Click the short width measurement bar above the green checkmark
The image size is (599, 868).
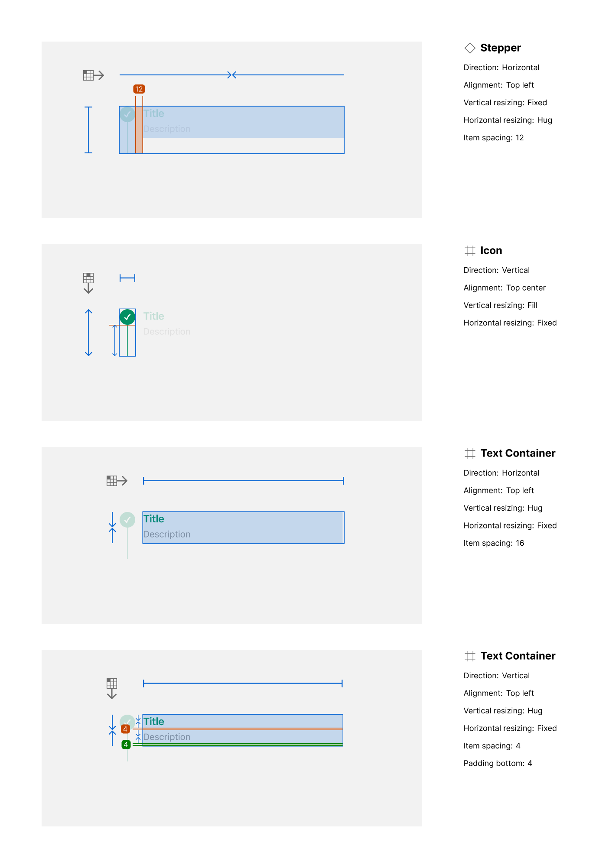coord(127,278)
